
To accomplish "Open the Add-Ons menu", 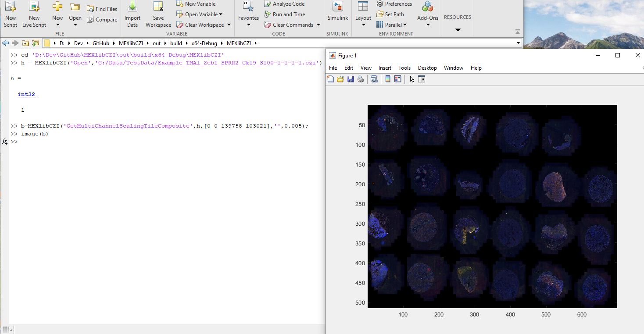I will pyautogui.click(x=428, y=14).
